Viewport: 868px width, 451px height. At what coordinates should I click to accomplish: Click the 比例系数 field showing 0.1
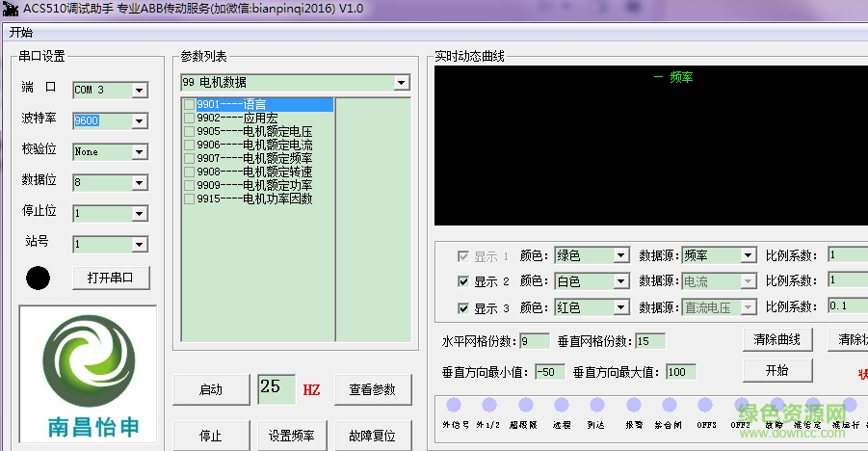(x=848, y=305)
